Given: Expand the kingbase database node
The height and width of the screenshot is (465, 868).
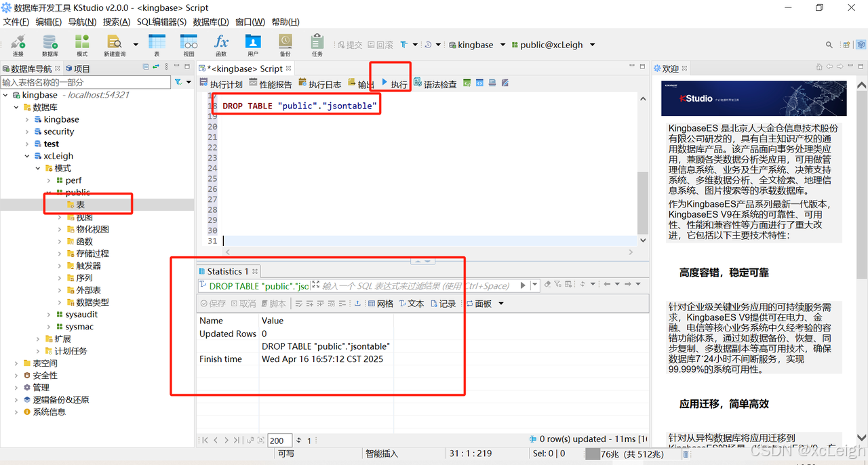Looking at the screenshot, I should tap(27, 119).
